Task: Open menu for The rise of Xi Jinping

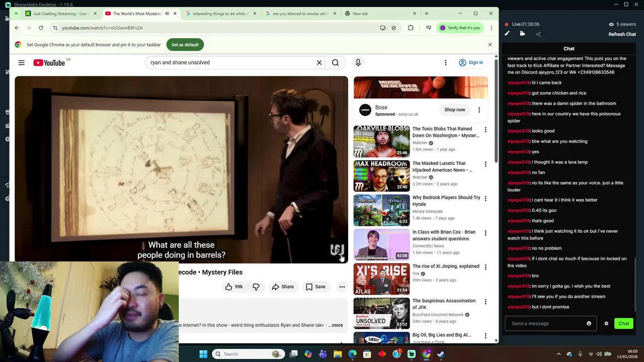Action: (x=486, y=267)
